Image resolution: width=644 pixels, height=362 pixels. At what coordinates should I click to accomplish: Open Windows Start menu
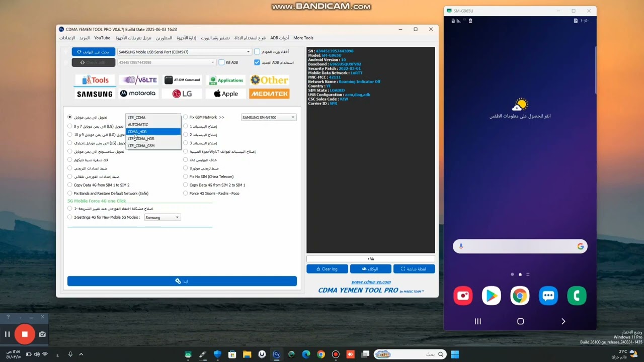[455, 354]
